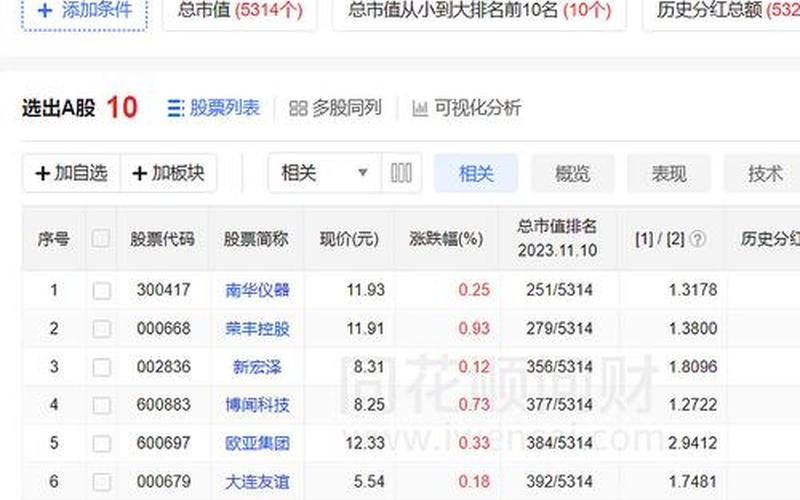800x500 pixels.
Task: Open the 南华仪器 stock link
Action: pos(257,290)
